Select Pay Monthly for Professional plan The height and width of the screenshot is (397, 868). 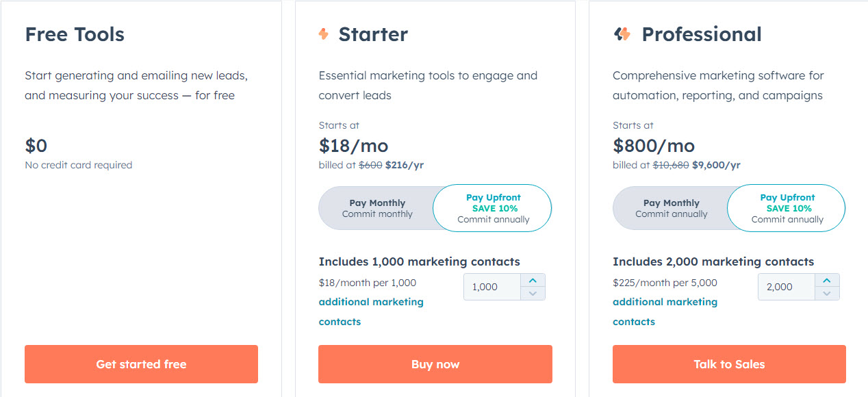672,208
